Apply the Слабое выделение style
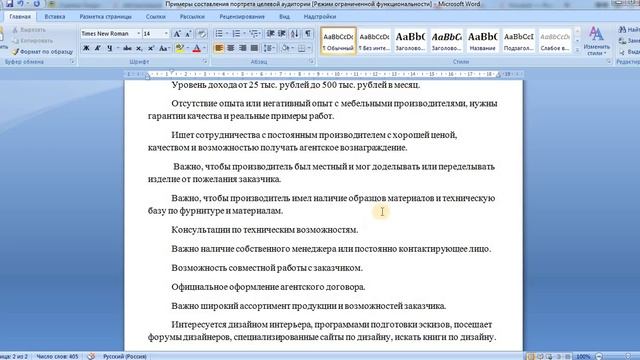640x360 pixels. (554, 41)
